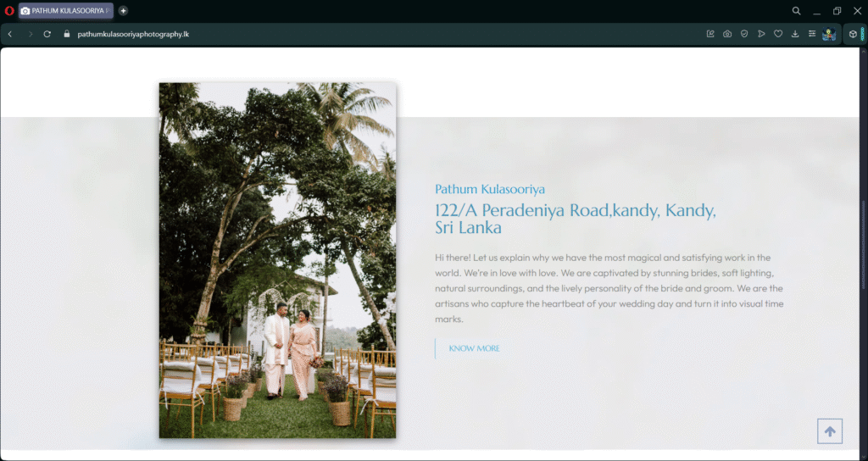Click the back-to-top arrow button

(830, 431)
